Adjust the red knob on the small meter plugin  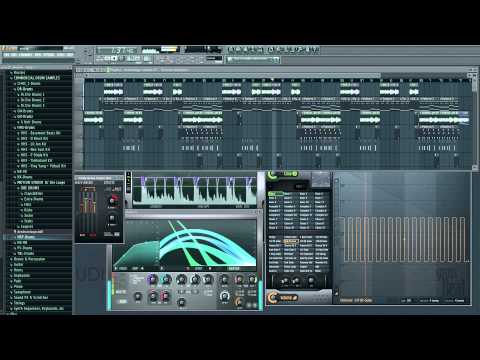[113, 201]
